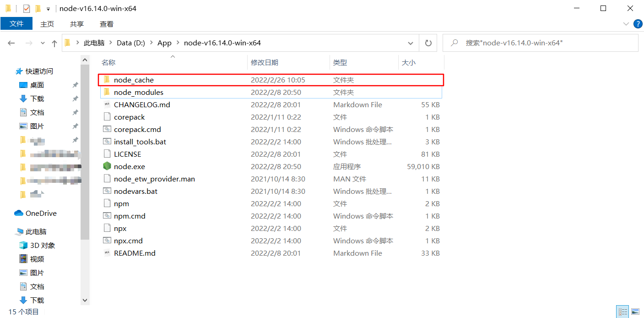644x318 pixels.
Task: Open quick access toolbar customize dropdown
Action: click(48, 9)
